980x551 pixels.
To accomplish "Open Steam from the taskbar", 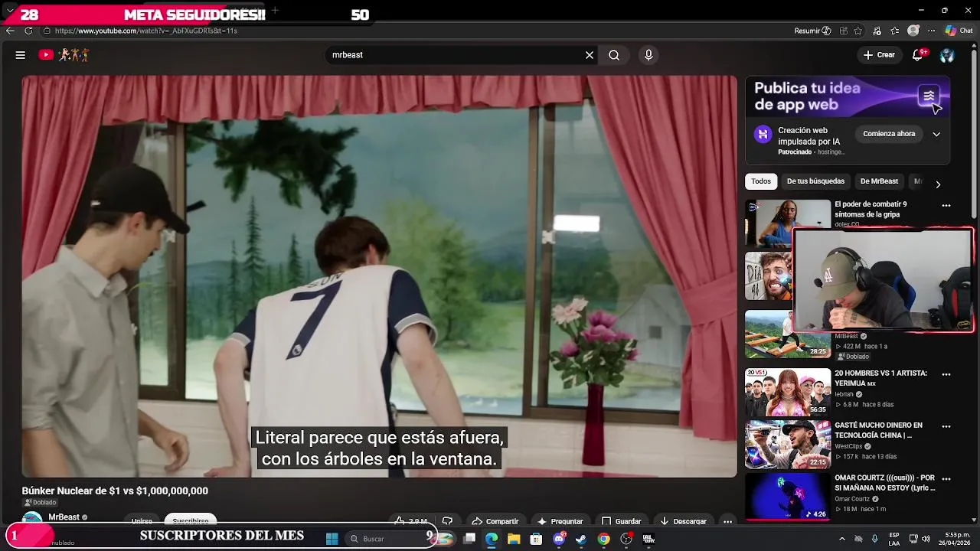I will 581,539.
